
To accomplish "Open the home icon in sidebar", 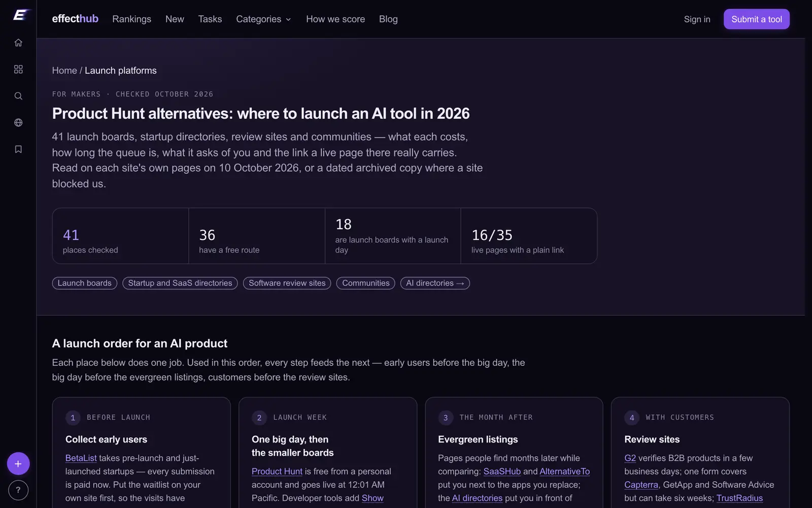I will coord(18,43).
